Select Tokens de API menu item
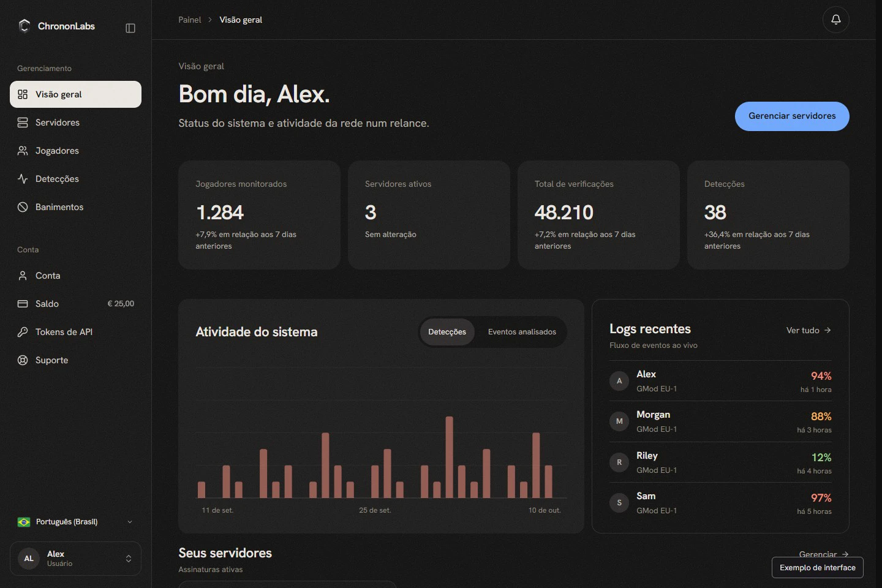The width and height of the screenshot is (882, 588). [75, 332]
